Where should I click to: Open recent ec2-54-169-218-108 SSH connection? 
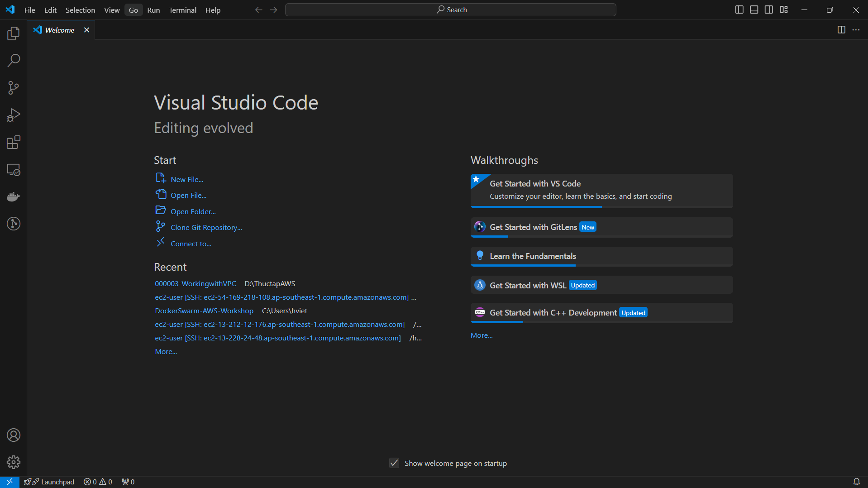[x=281, y=297]
